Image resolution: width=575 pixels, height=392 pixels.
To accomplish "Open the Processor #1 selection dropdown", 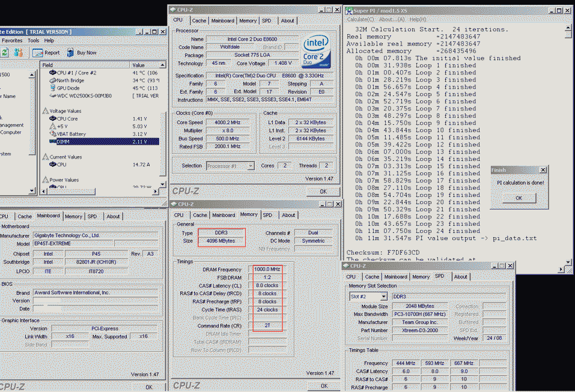I will (x=250, y=166).
